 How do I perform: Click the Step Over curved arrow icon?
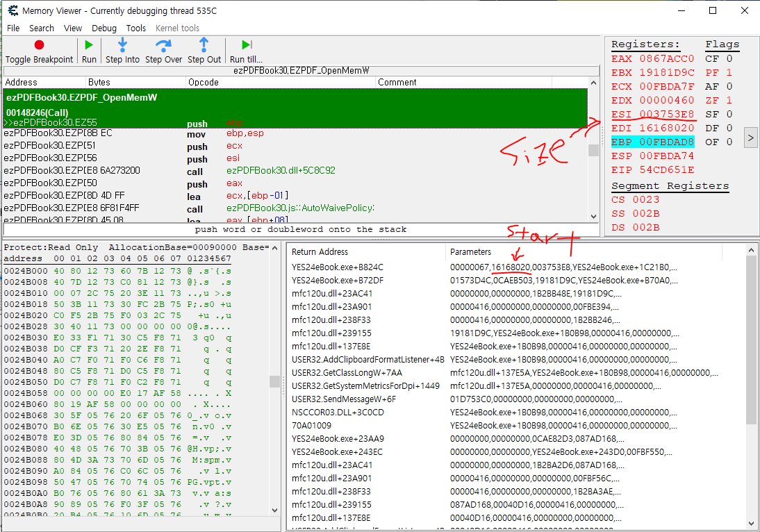coord(163,45)
